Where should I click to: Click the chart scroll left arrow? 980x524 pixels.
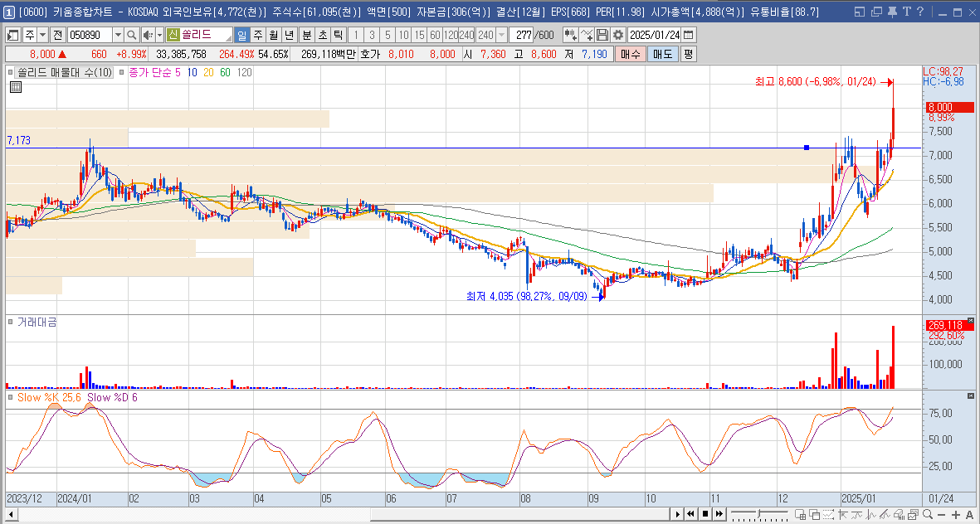(11, 514)
